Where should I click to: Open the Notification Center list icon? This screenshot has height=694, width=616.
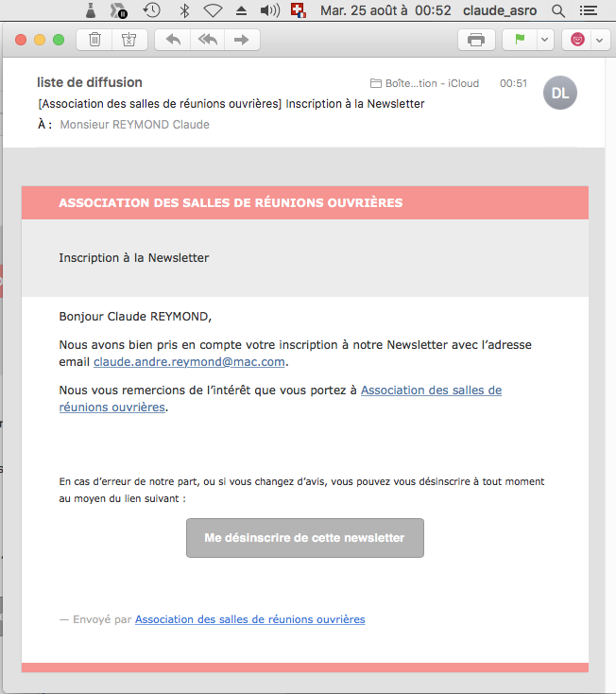pos(589,10)
